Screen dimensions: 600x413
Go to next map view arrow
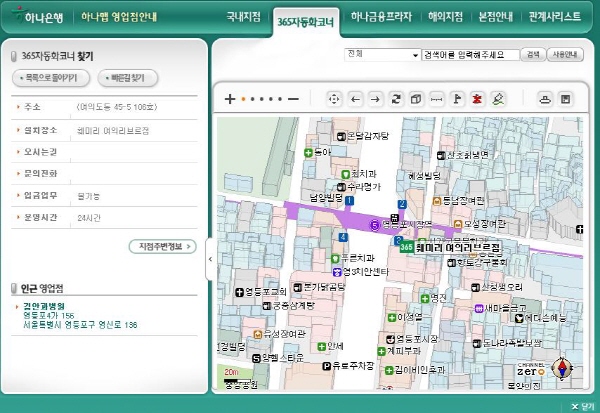(x=375, y=99)
